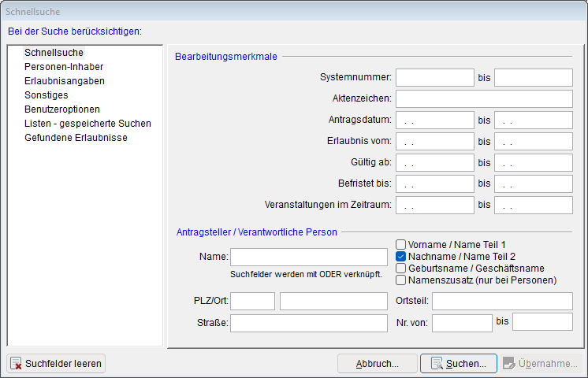Click the Aktenzeichen input field
Screen dimensions: 588x378
(483, 99)
